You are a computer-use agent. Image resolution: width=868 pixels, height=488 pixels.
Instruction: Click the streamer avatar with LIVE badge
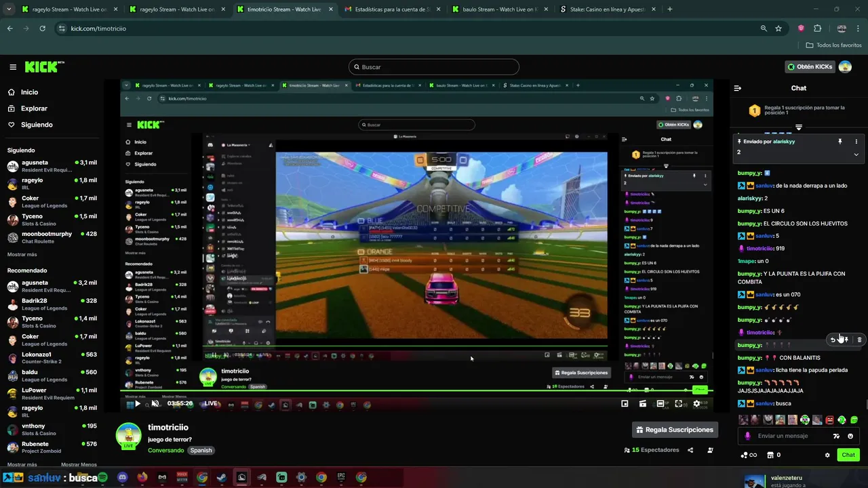pyautogui.click(x=128, y=436)
